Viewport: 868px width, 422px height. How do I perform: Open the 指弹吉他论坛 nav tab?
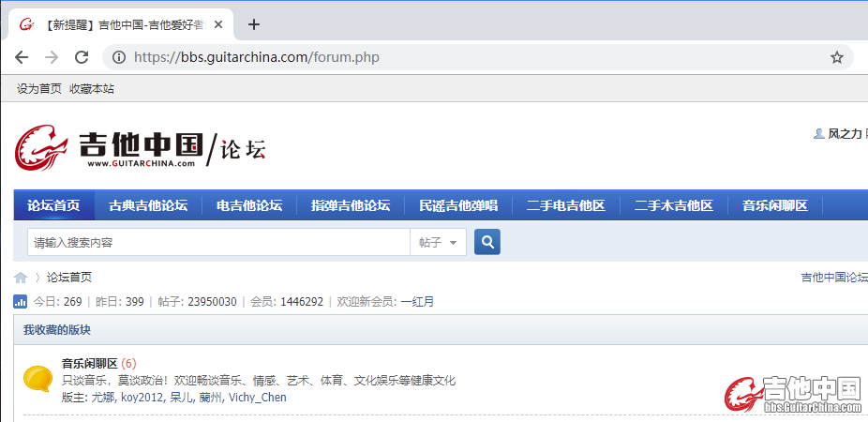click(x=351, y=205)
